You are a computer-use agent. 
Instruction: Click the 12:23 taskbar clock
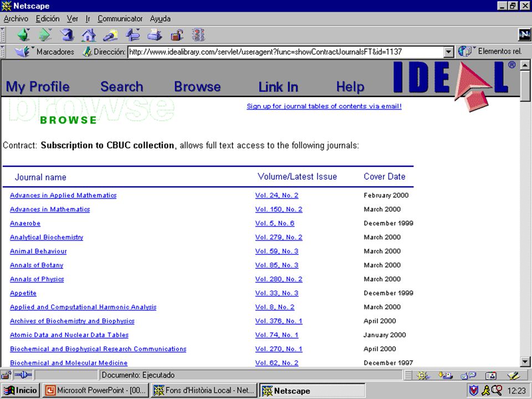(516, 391)
